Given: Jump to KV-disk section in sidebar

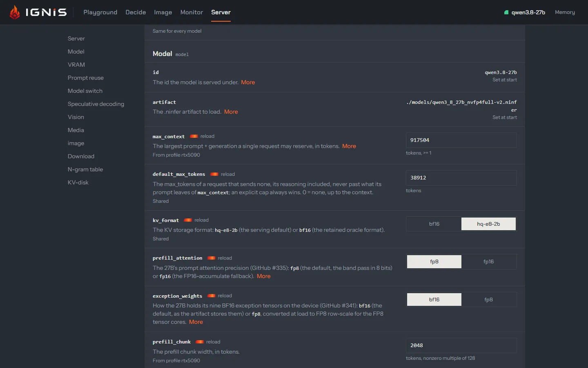Looking at the screenshot, I should click(78, 182).
